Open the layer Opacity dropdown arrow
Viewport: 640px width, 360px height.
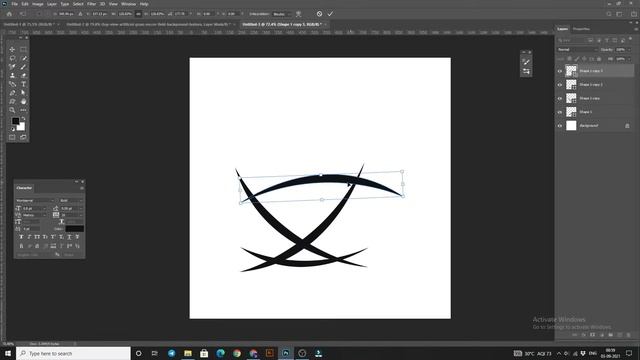click(629, 49)
